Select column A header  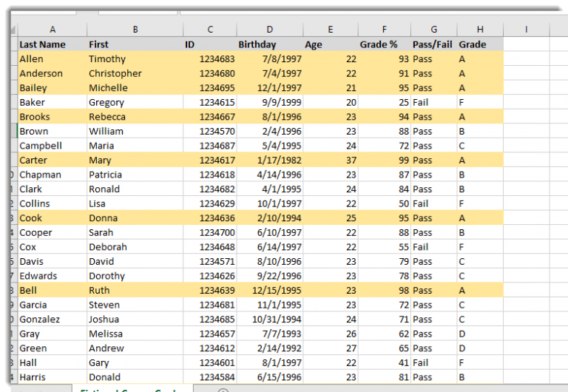click(52, 29)
